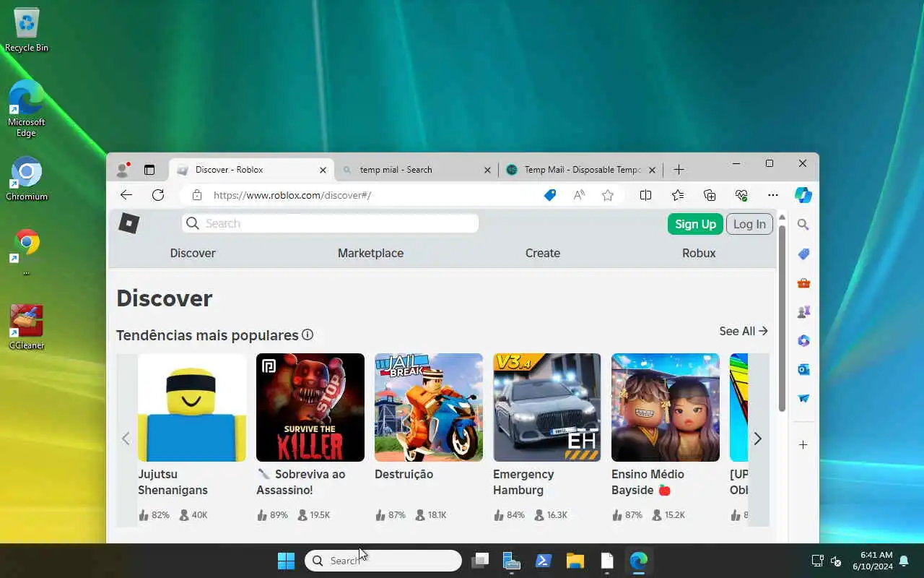
Task: Click the Roblox logo icon
Action: click(x=129, y=223)
